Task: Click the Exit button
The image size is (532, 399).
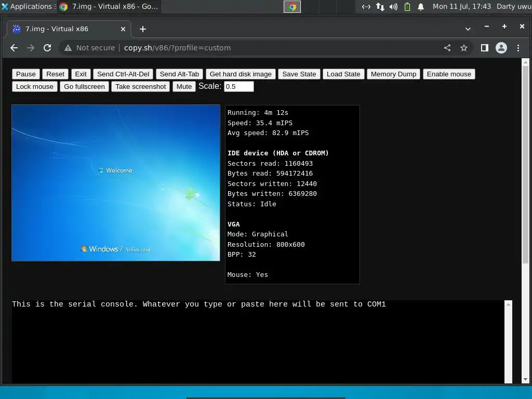Action: [x=81, y=74]
